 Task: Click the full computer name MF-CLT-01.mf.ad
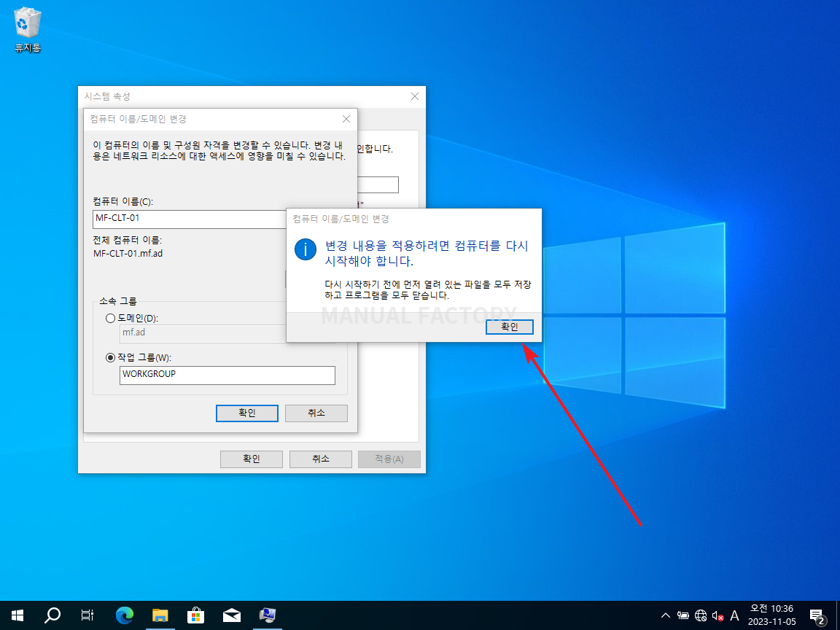pyautogui.click(x=128, y=254)
